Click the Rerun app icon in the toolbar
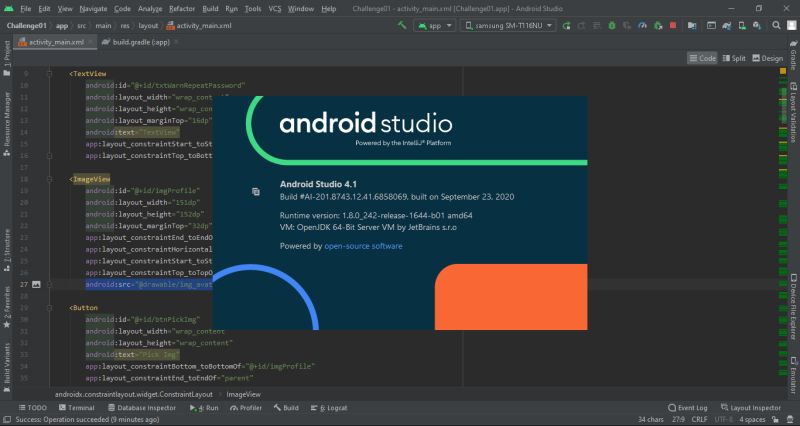This screenshot has height=426, width=800. (566, 26)
